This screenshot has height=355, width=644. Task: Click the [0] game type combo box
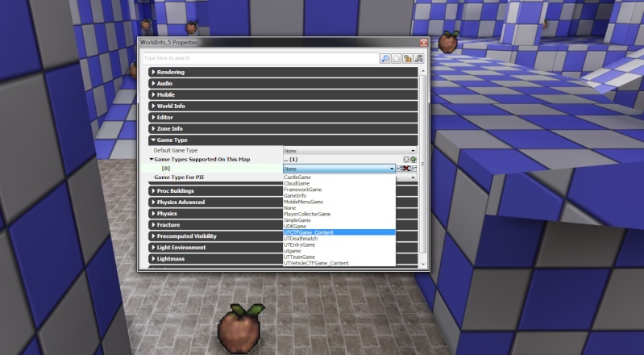[x=339, y=169]
